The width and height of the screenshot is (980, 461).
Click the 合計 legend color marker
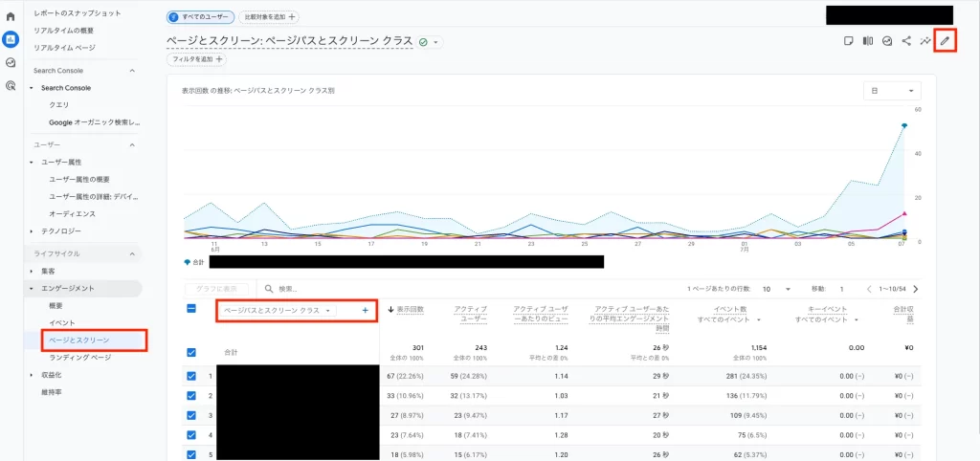(x=187, y=262)
